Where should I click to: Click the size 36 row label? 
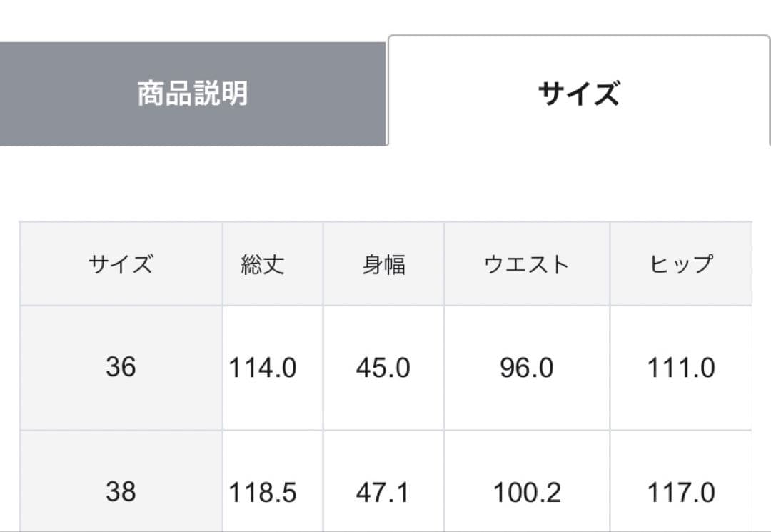click(x=121, y=368)
